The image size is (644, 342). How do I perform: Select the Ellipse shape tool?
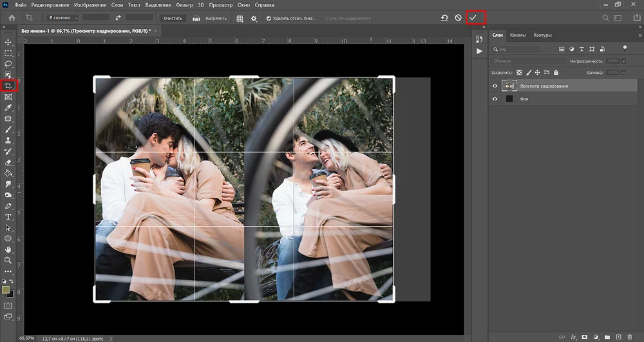[x=8, y=238]
